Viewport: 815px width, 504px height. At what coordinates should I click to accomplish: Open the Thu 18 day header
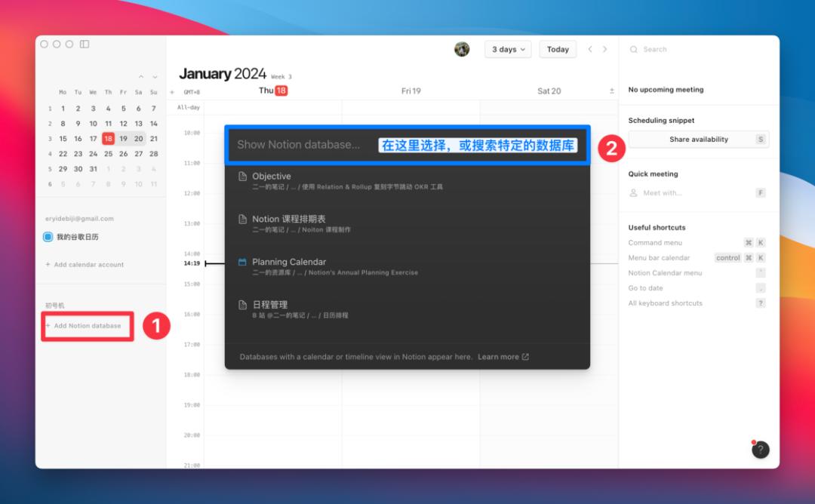click(273, 91)
